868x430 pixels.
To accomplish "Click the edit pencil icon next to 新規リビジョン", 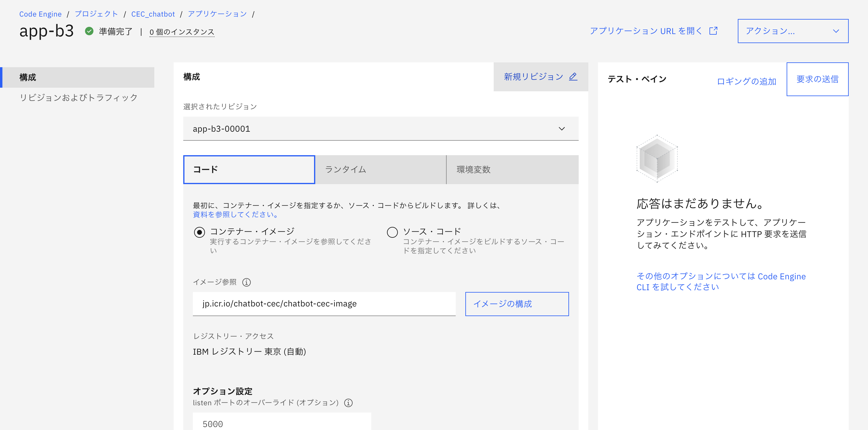I will [574, 77].
